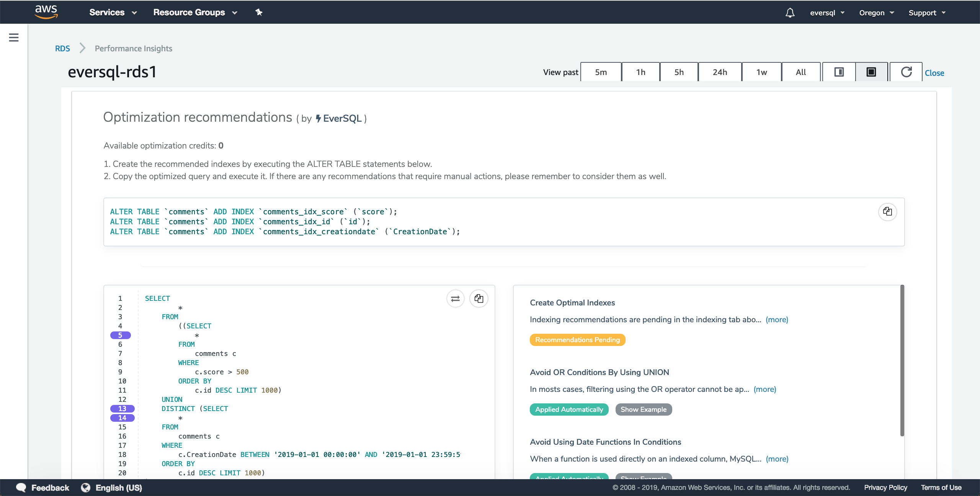Open the notifications bell
Image resolution: width=980 pixels, height=496 pixels.
click(x=790, y=13)
